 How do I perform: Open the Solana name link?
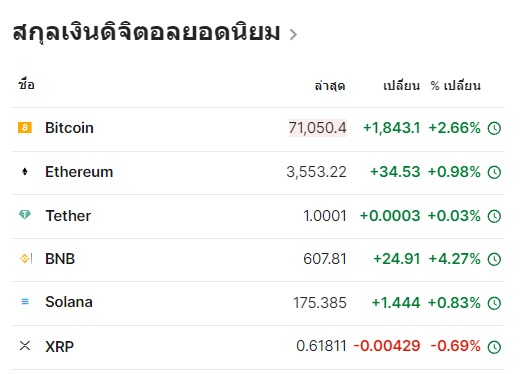[x=69, y=302]
